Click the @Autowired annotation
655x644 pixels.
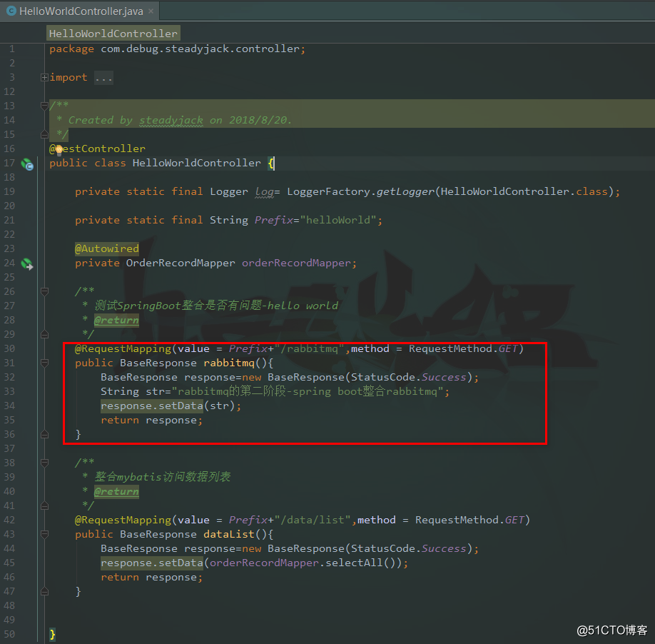pyautogui.click(x=107, y=248)
